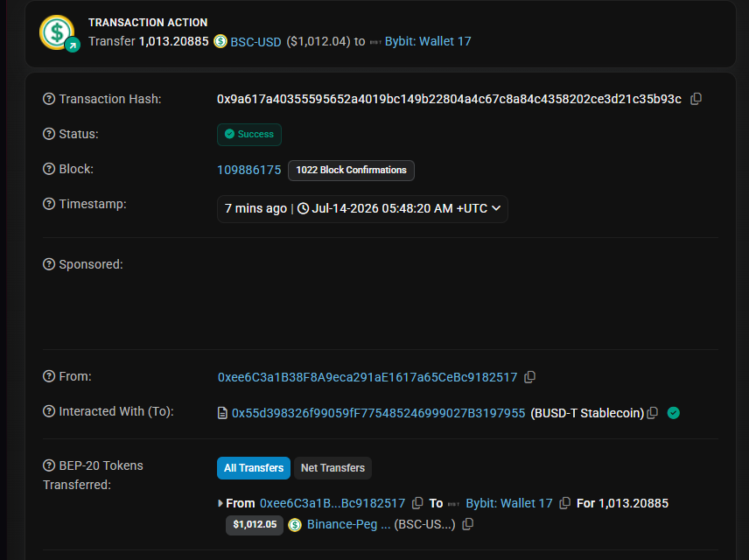
Task: Expand the token transfer row triangle
Action: click(220, 503)
